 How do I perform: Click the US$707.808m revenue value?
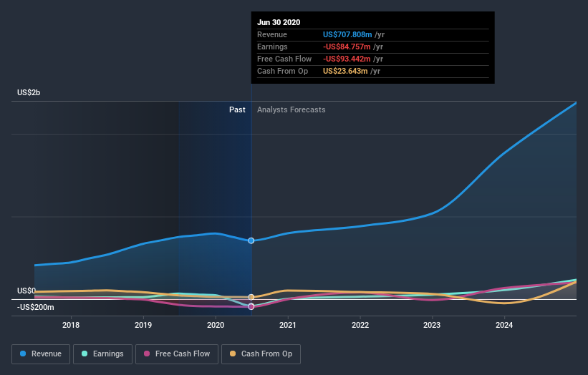(347, 34)
